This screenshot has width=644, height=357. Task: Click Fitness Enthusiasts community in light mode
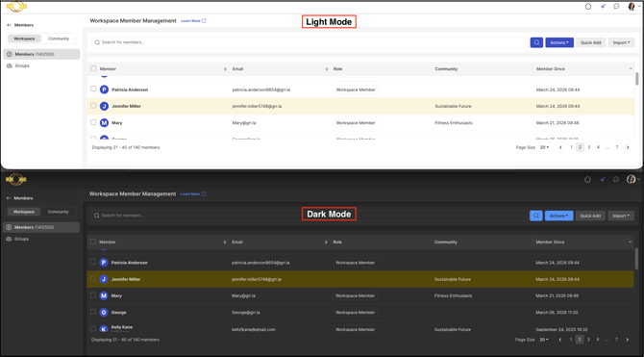[454, 123]
